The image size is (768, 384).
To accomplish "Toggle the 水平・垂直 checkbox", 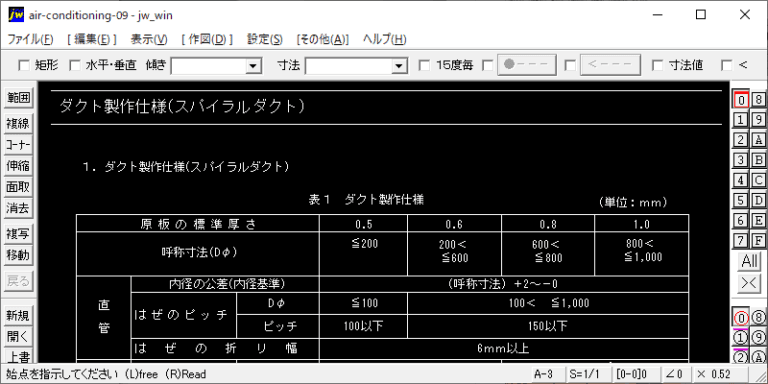I will (x=74, y=65).
